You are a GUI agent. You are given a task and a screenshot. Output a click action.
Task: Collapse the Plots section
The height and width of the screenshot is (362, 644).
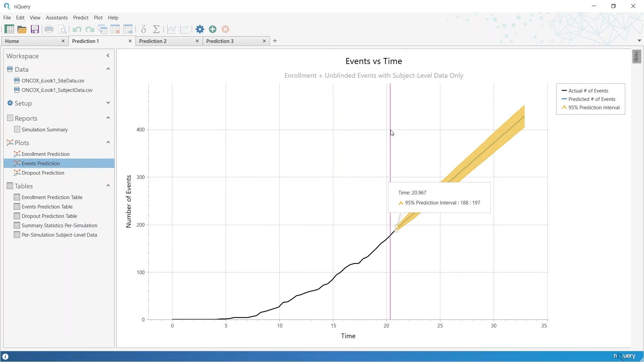pos(108,142)
